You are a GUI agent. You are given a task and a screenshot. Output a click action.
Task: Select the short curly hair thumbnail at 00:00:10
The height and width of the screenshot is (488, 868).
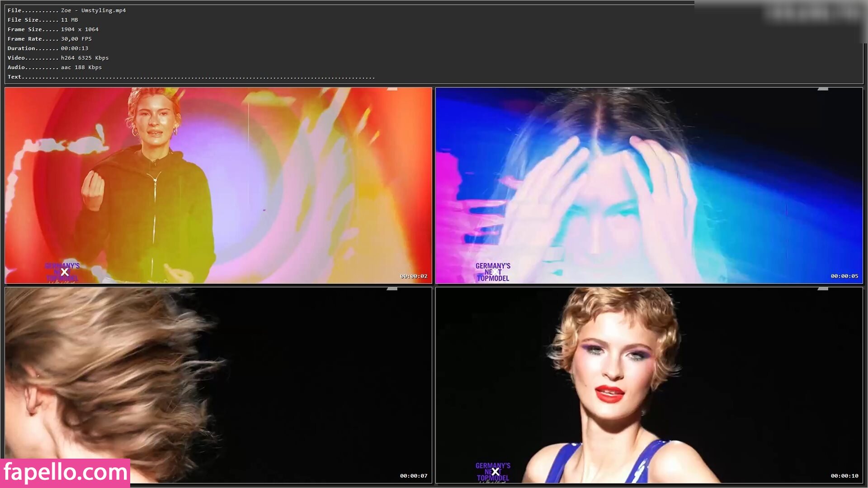point(649,385)
